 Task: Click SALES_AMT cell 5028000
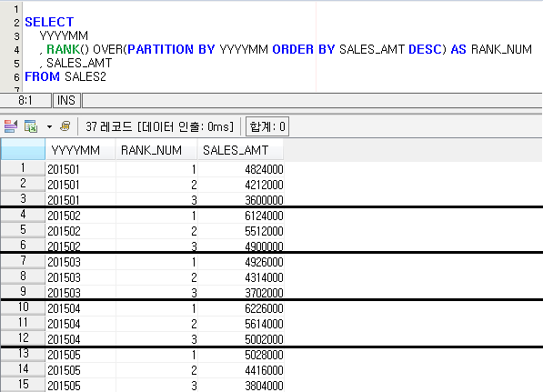tap(241, 355)
